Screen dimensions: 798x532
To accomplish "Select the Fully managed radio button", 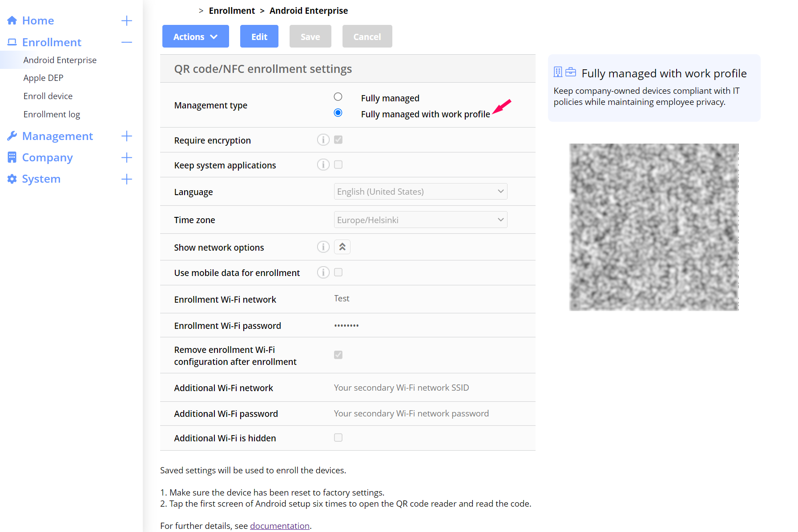I will pos(338,97).
